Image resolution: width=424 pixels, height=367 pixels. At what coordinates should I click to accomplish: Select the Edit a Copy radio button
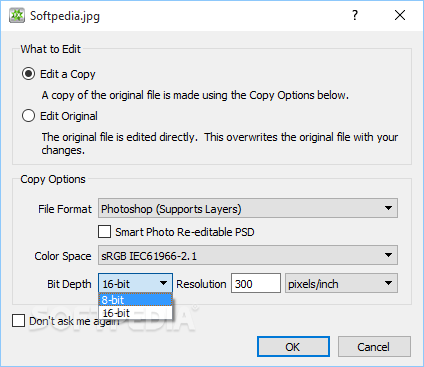28,74
